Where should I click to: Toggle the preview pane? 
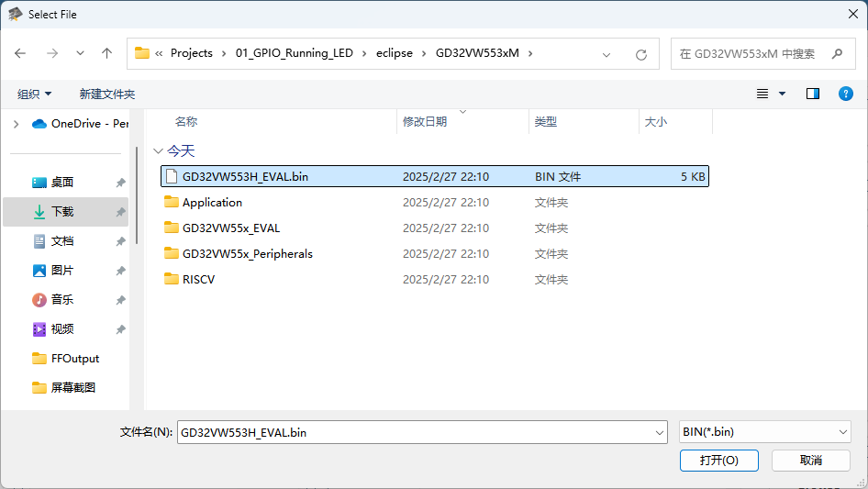click(813, 94)
